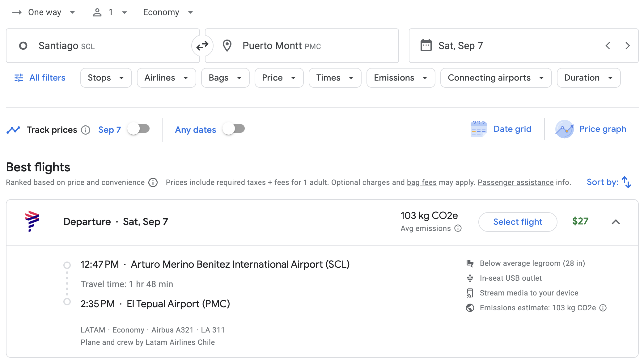644x360 pixels.
Task: Collapse the flight details chevron
Action: point(616,222)
